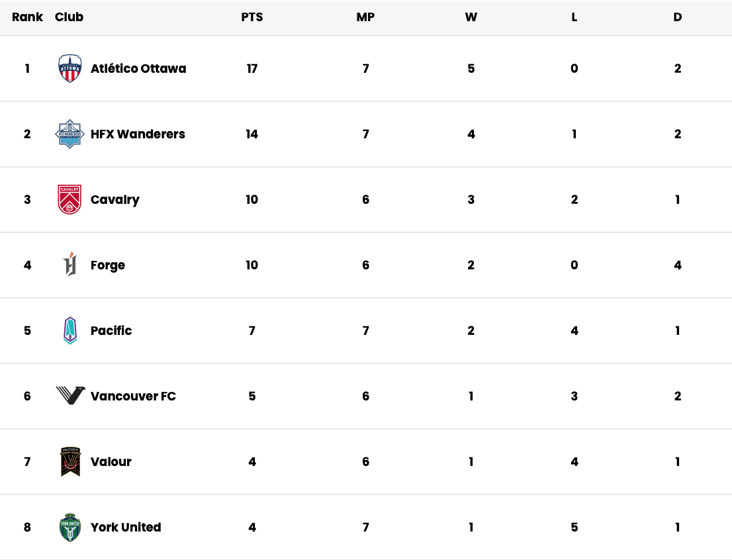
Task: Select the red Cavalry shield crest
Action: click(69, 199)
